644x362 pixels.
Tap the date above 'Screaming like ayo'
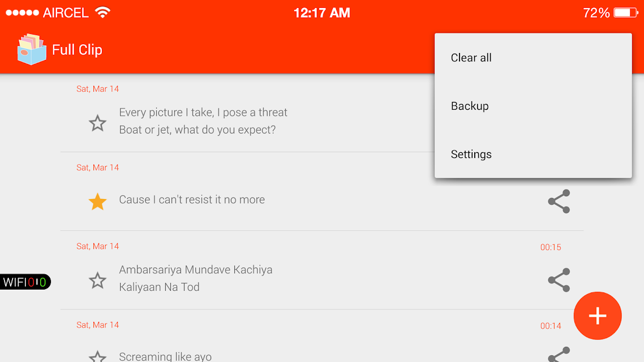[98, 325]
